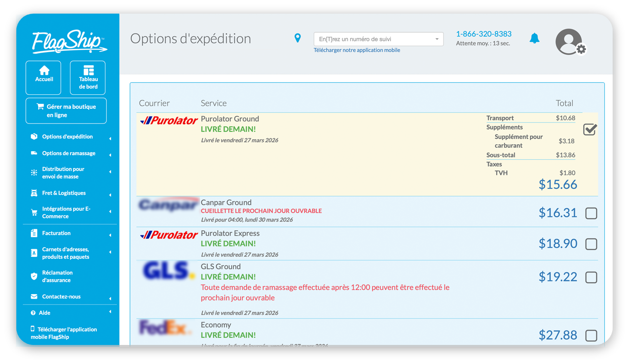Check the FedEx Economy rate
This screenshot has width=629, height=364.
tap(591, 335)
